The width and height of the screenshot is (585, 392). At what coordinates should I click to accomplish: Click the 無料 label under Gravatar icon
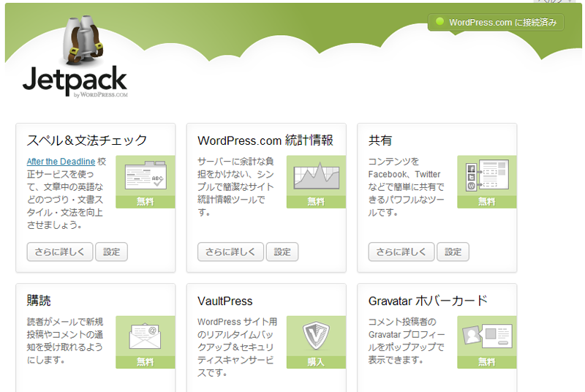[x=487, y=362]
